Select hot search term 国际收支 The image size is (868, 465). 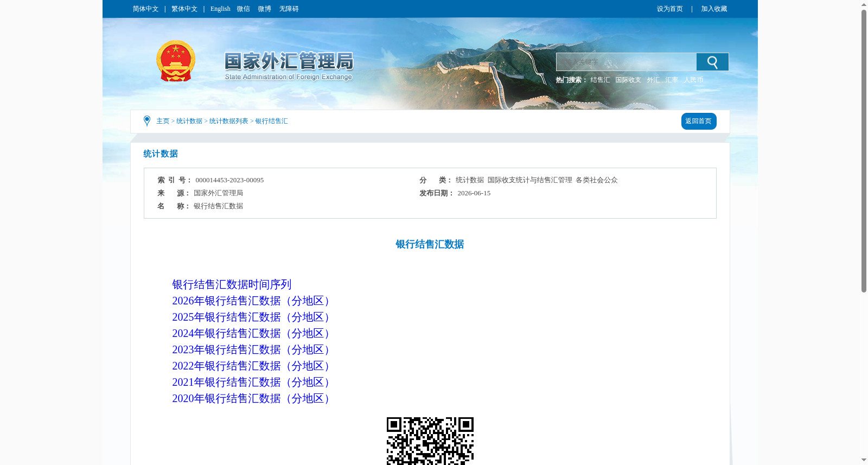628,80
